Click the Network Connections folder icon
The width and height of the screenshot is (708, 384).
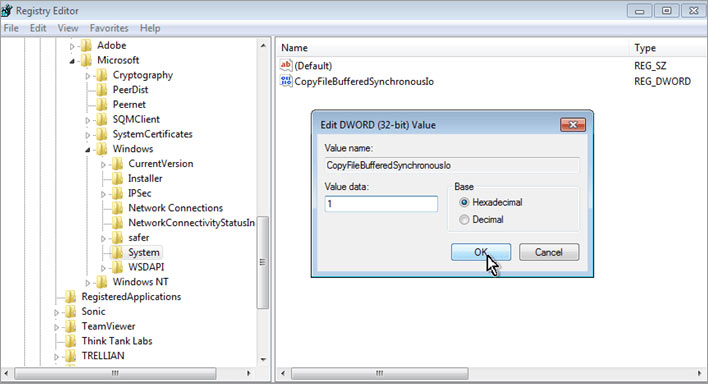(x=117, y=208)
